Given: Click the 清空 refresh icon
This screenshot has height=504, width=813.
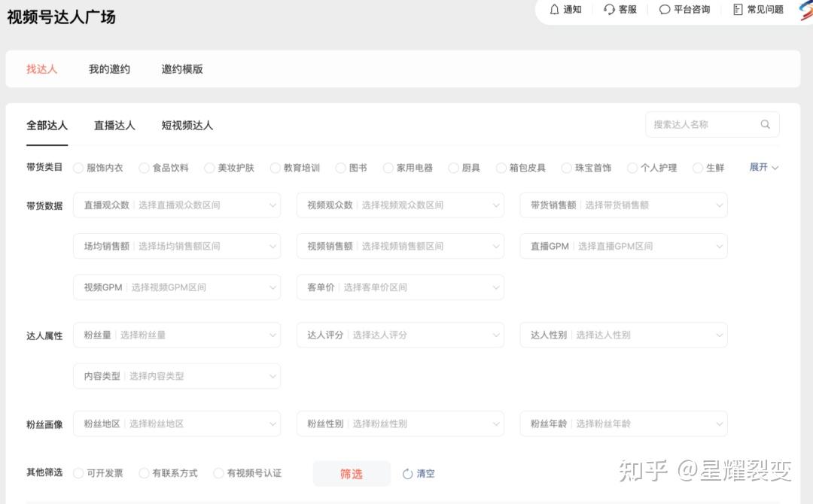Looking at the screenshot, I should [x=407, y=473].
